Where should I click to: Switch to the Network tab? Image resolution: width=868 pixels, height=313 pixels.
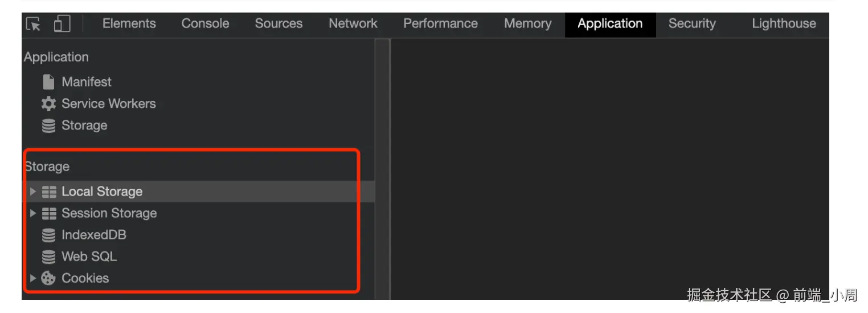click(353, 24)
